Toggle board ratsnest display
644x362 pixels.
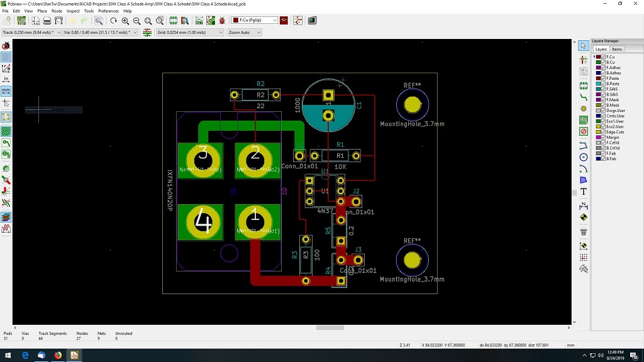click(6, 117)
